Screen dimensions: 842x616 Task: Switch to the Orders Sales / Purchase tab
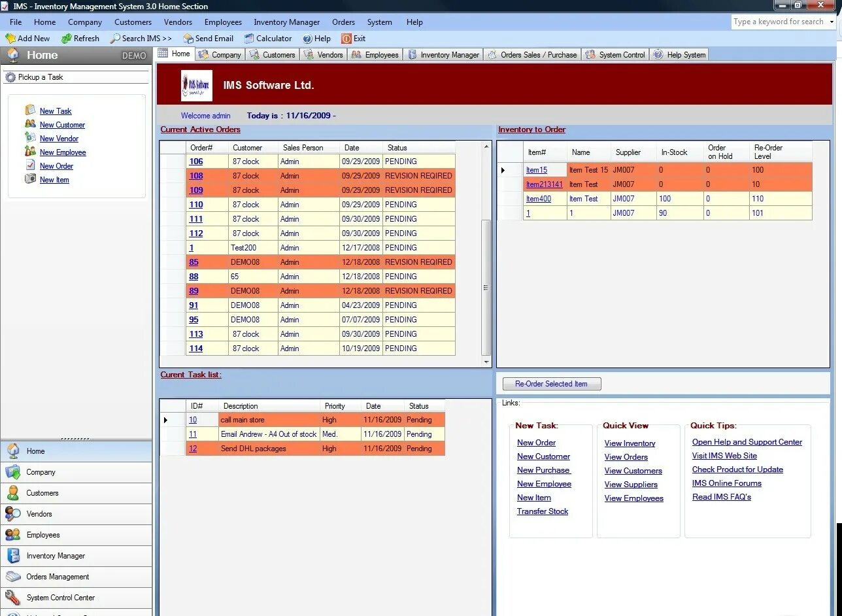click(x=532, y=55)
